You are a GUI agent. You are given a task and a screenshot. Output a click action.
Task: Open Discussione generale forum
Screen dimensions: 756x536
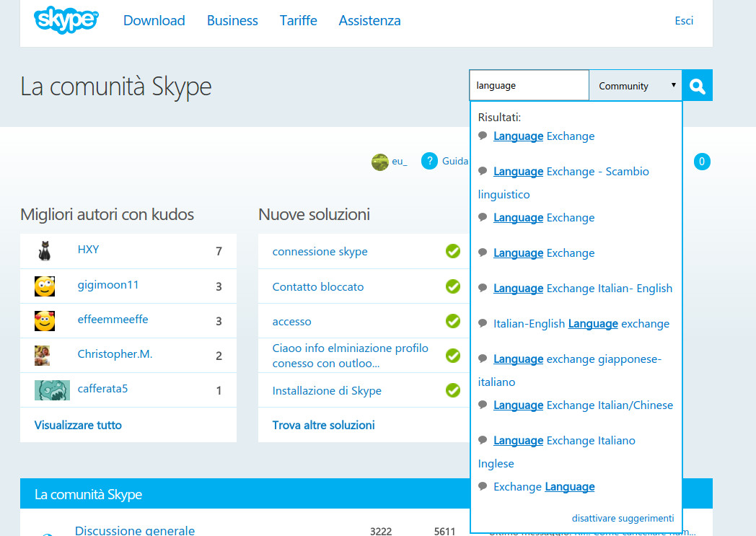[135, 530]
